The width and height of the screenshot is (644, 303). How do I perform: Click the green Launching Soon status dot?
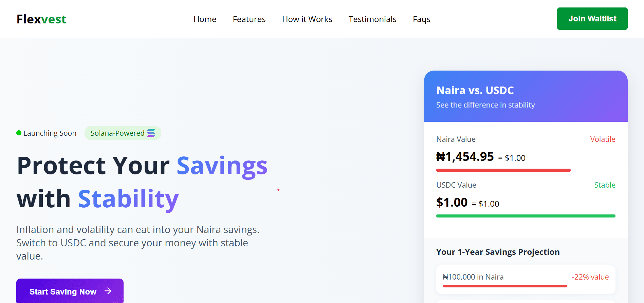coord(19,133)
